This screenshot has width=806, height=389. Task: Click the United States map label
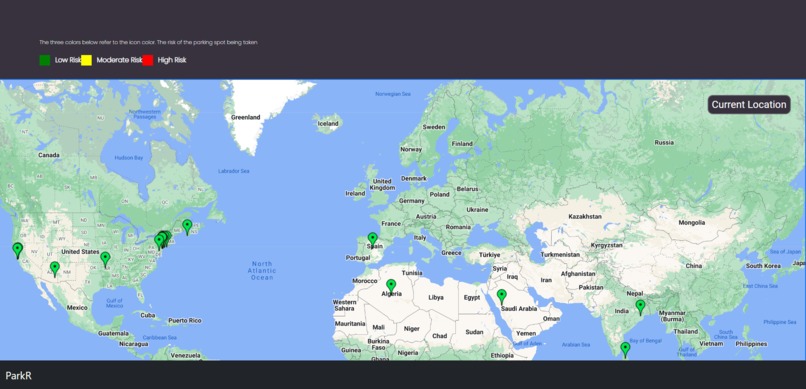(x=80, y=252)
